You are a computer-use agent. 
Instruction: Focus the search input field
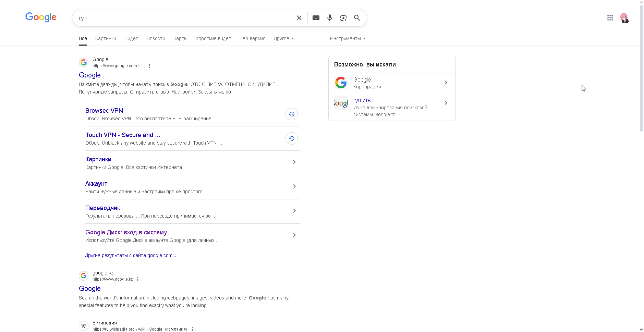click(185, 18)
